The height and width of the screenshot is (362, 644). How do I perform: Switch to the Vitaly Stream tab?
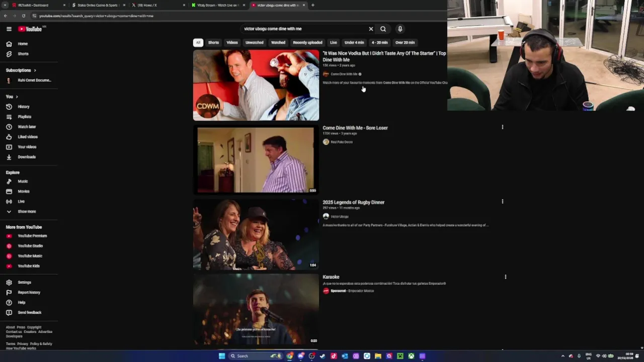pos(218,5)
